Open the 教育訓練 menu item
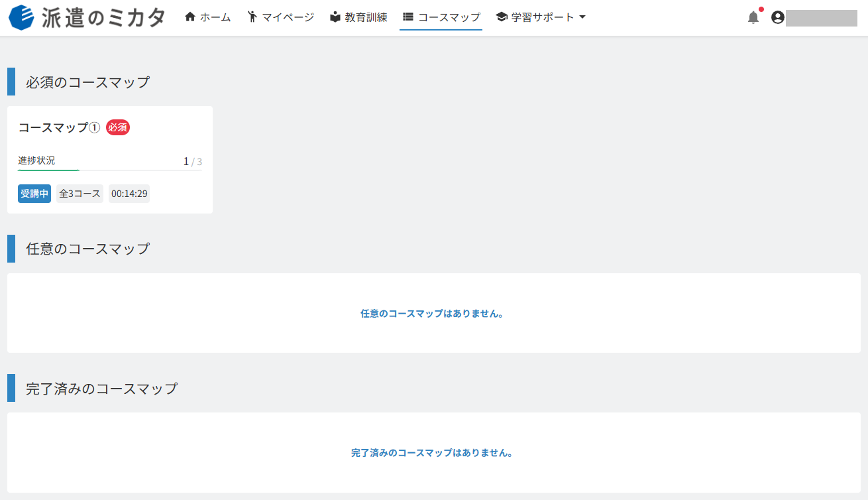The width and height of the screenshot is (868, 500). coord(366,17)
